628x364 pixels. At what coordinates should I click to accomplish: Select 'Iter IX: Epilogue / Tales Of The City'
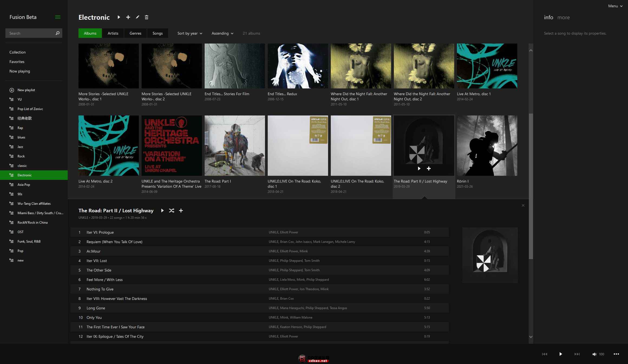(260, 336)
